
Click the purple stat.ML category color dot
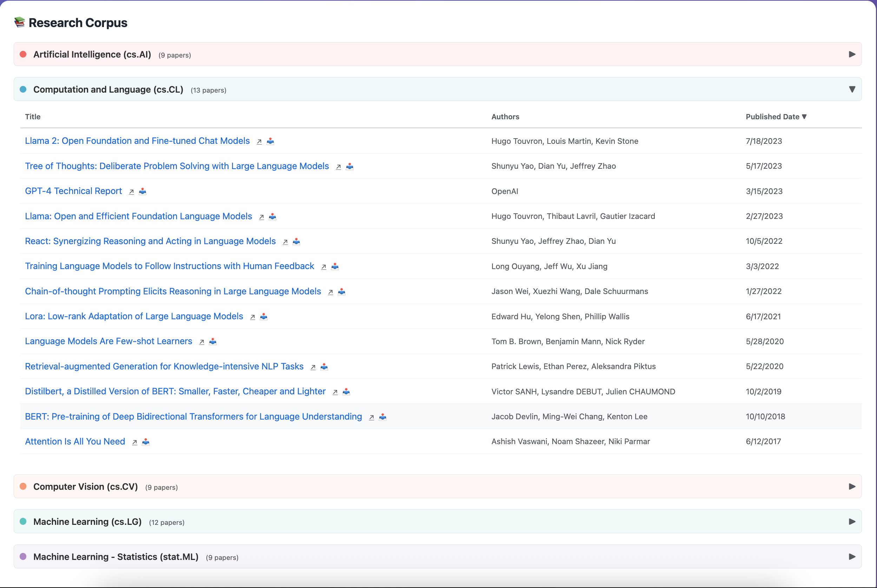(x=23, y=556)
